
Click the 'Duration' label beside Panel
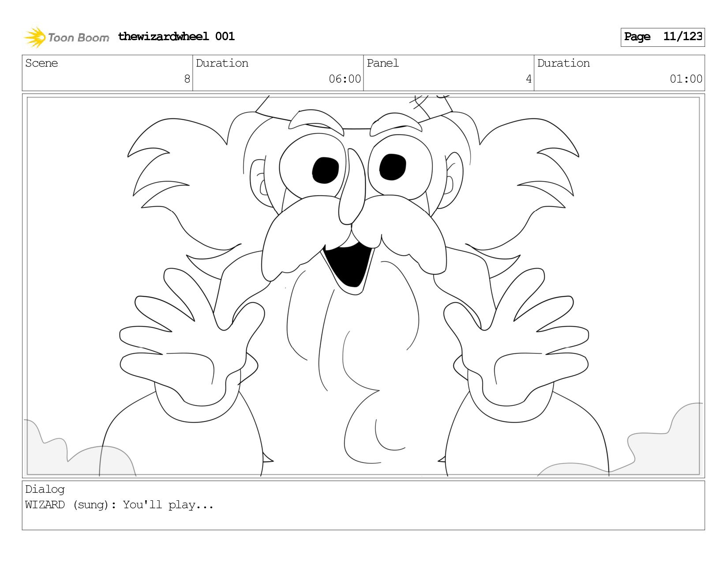563,63
